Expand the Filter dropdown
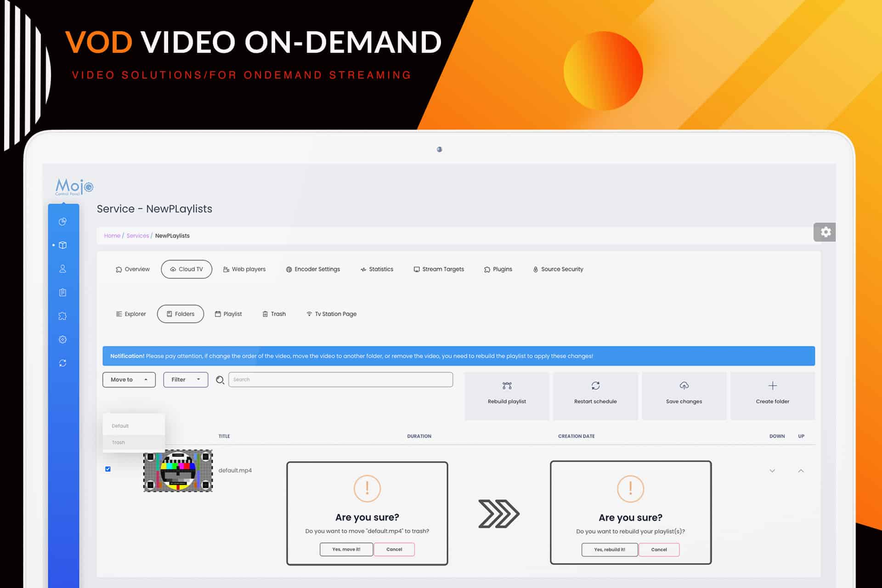 (x=186, y=379)
